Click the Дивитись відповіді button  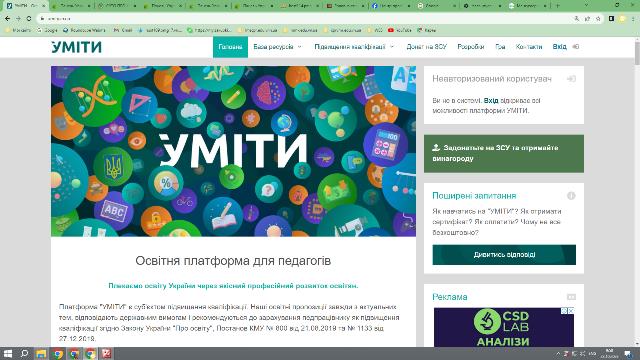point(504,255)
